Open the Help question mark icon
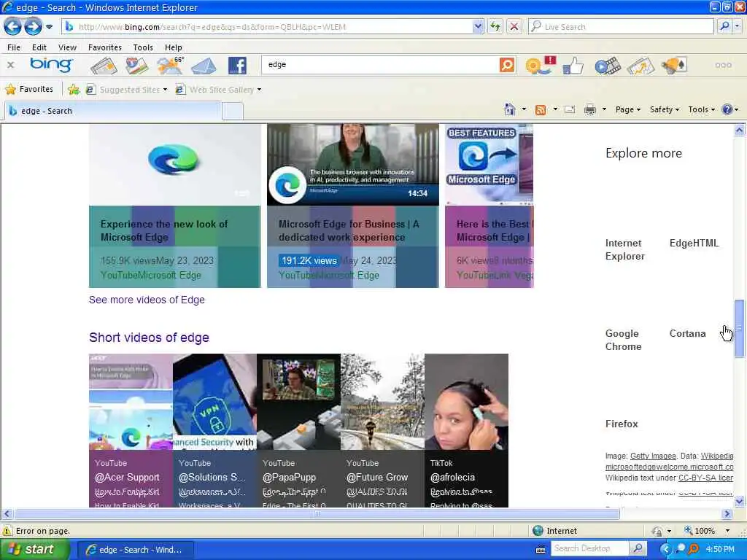The image size is (747, 560). (727, 109)
